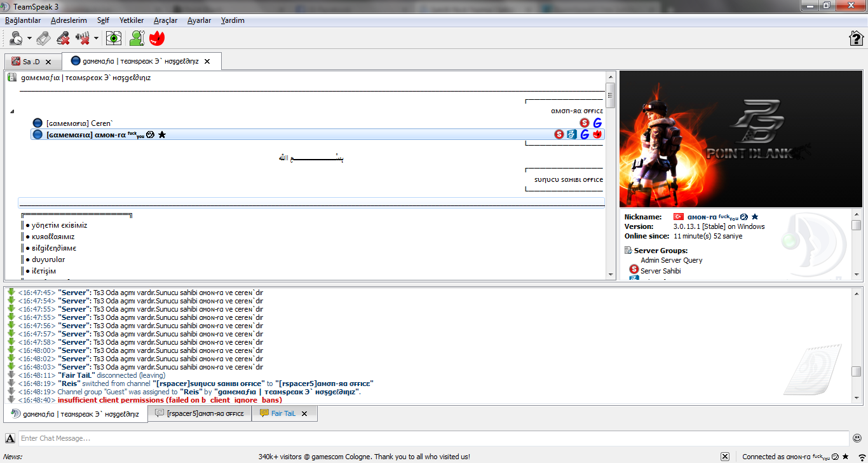
Task: Close the news ticker with X icon
Action: point(725,457)
